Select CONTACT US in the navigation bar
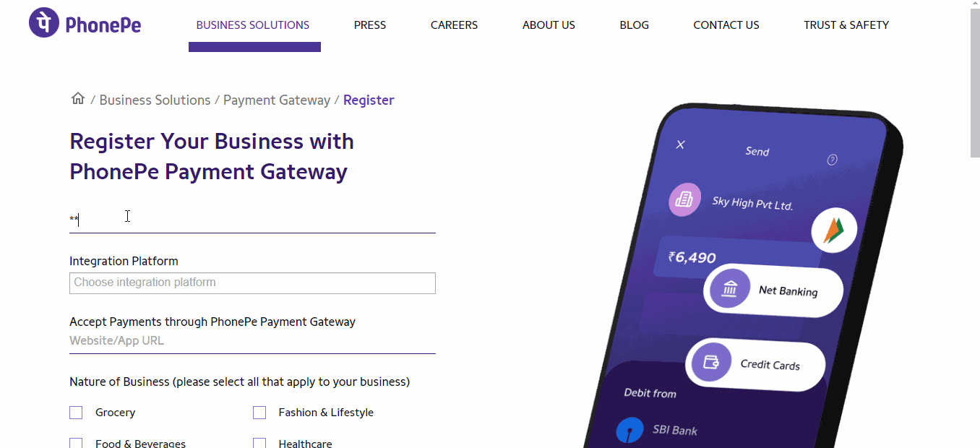 pyautogui.click(x=726, y=24)
